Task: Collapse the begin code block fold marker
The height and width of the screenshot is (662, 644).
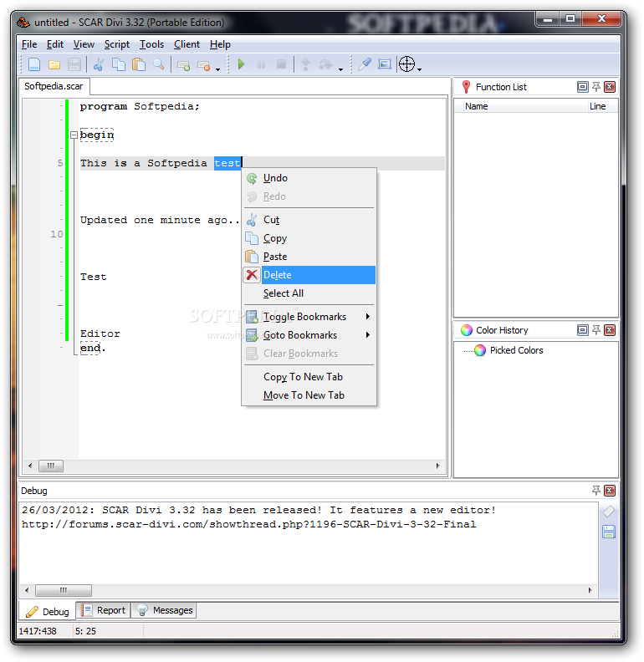Action: [x=74, y=135]
